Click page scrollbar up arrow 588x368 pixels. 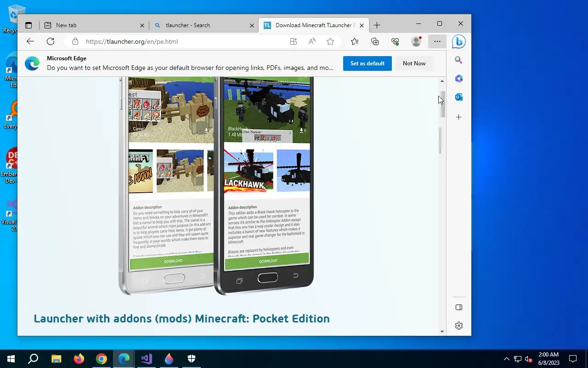coord(442,81)
